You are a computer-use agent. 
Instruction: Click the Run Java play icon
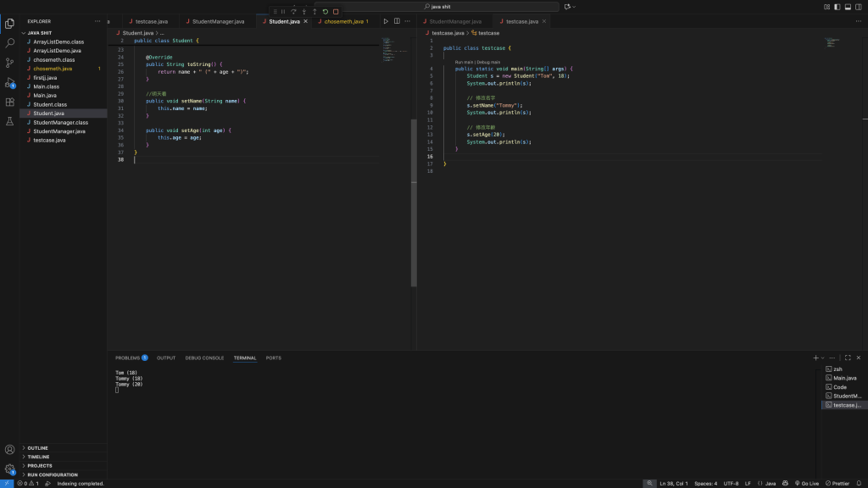pyautogui.click(x=385, y=20)
